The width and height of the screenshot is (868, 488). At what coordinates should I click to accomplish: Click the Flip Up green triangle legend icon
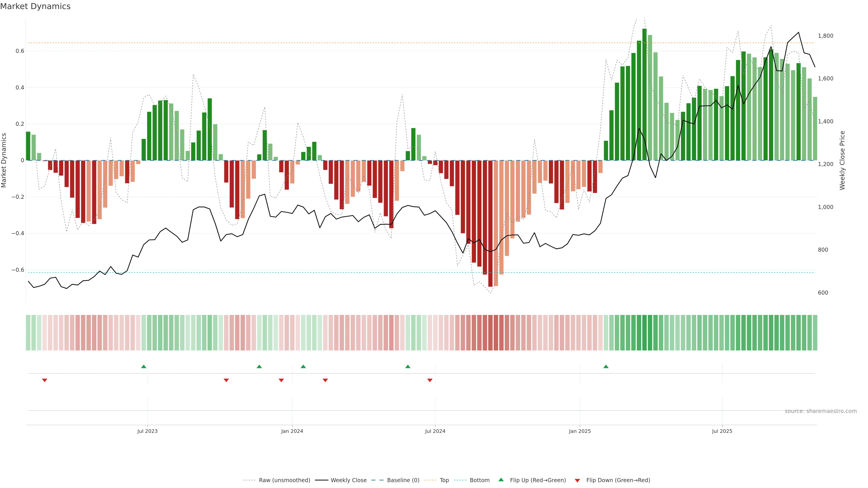pyautogui.click(x=501, y=480)
